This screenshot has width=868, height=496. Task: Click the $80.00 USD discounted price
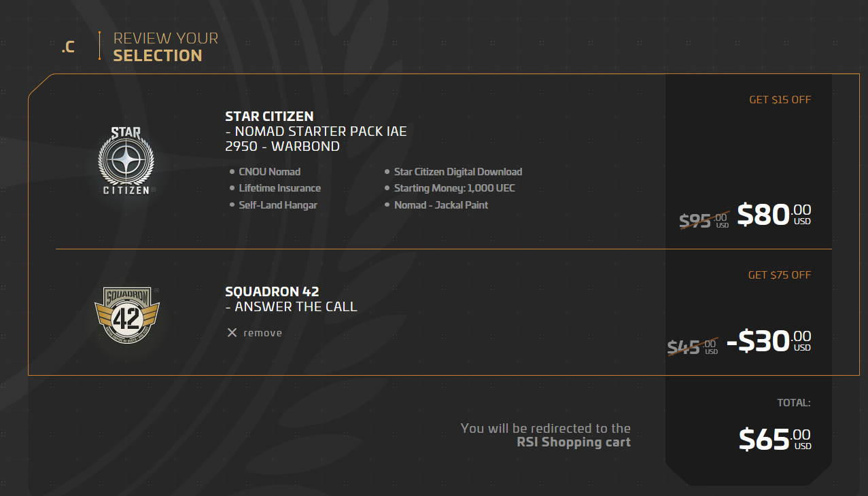tap(774, 215)
